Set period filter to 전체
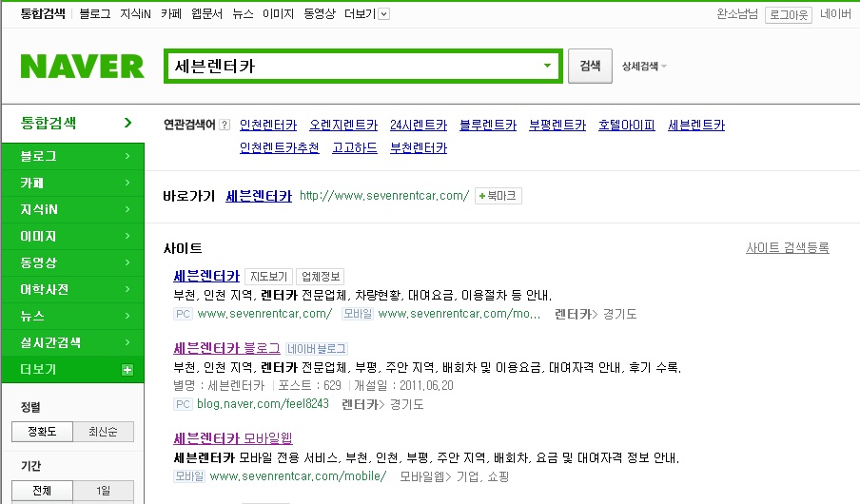 pos(42,491)
